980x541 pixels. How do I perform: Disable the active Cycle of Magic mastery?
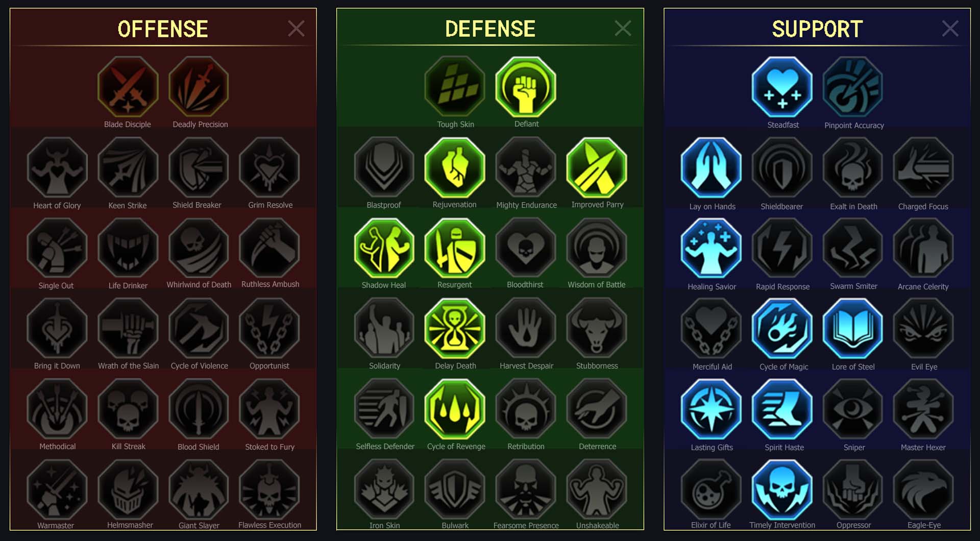click(x=782, y=329)
